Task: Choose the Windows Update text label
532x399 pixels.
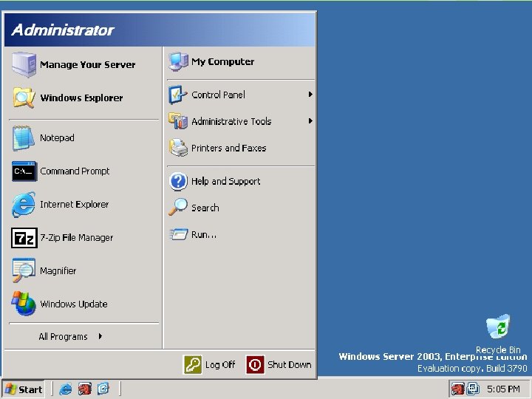Action: (74, 304)
